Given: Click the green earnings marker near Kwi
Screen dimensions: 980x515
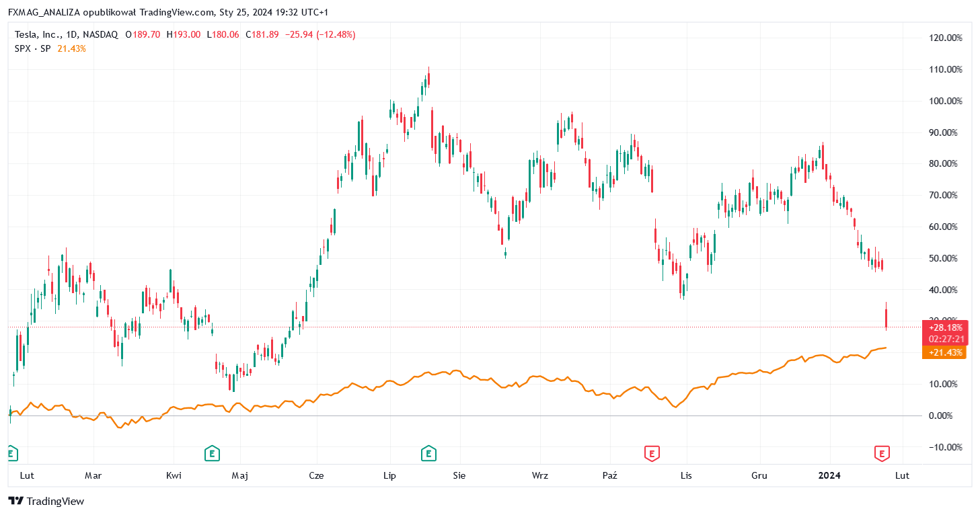Looking at the screenshot, I should 213,454.
